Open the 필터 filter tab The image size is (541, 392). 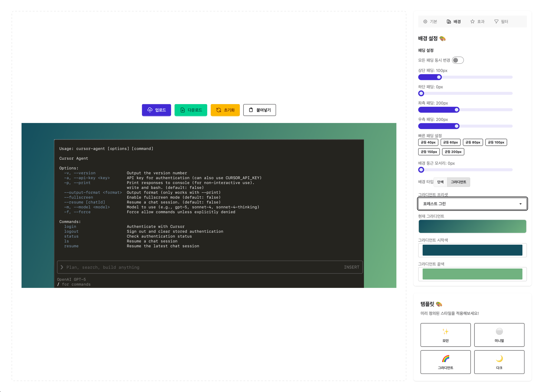click(x=501, y=22)
